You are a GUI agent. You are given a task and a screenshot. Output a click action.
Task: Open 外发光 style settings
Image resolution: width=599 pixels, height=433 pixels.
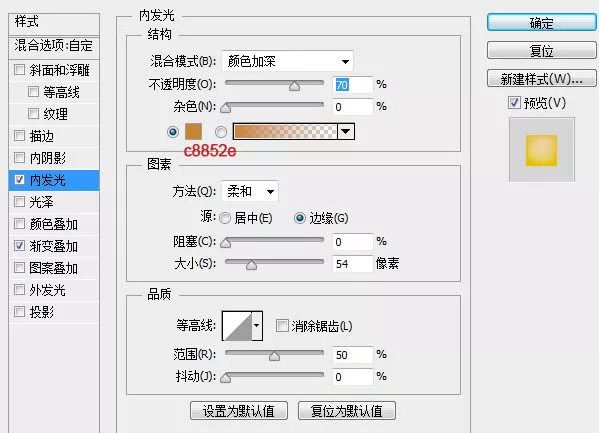click(47, 290)
